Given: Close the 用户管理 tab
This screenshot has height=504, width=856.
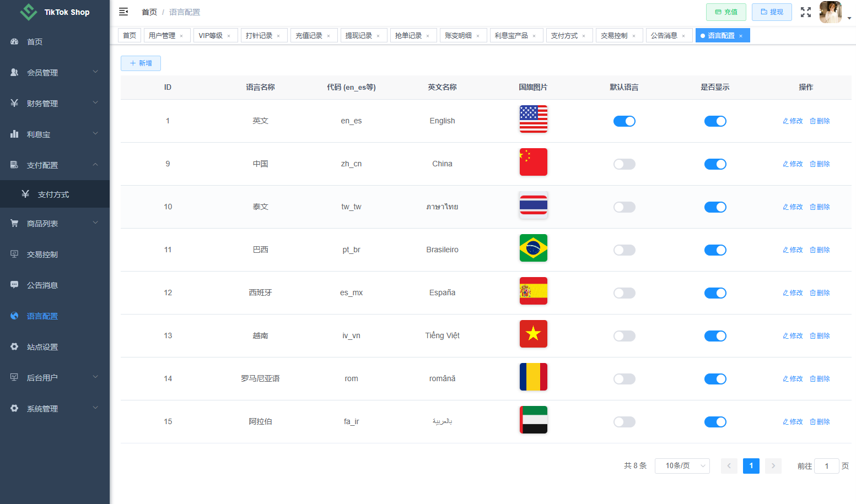Looking at the screenshot, I should point(181,36).
